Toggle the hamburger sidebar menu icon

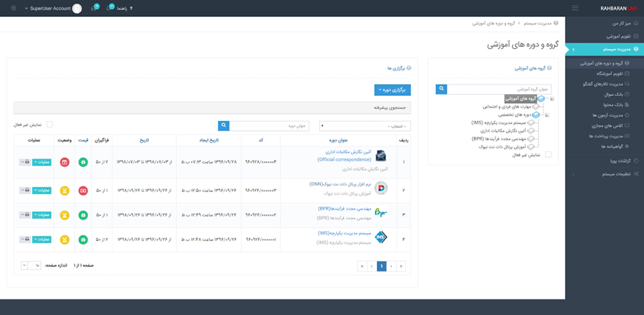575,8
